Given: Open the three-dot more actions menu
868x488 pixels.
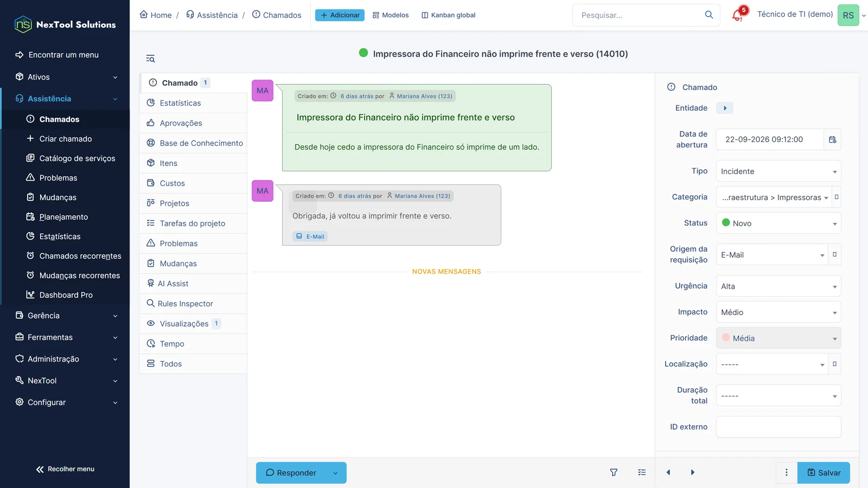Looking at the screenshot, I should coord(786,472).
